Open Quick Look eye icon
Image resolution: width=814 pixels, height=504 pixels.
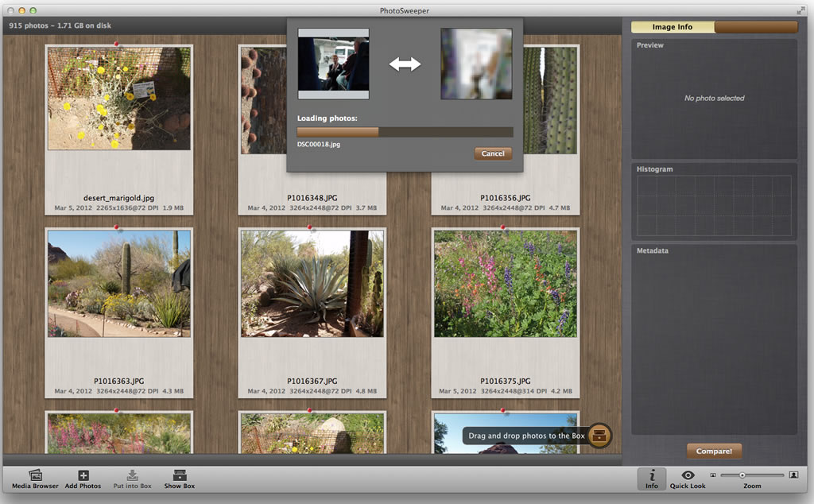click(x=688, y=475)
